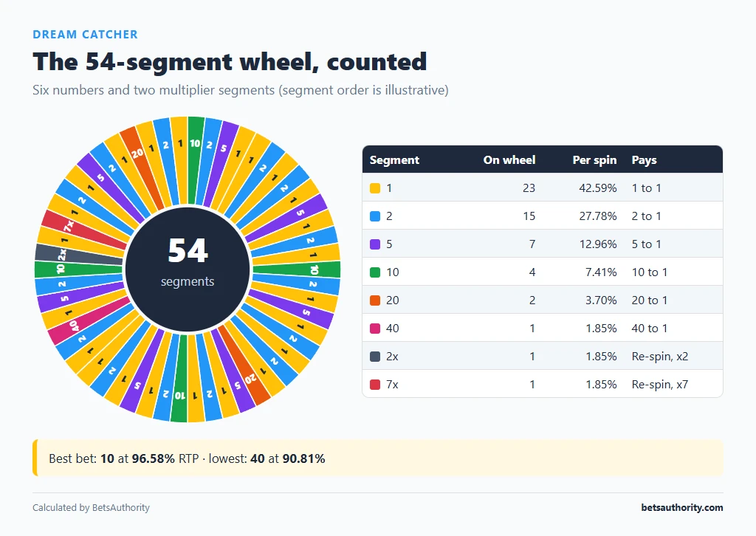Click the purple swatch for segment 5

374,244
